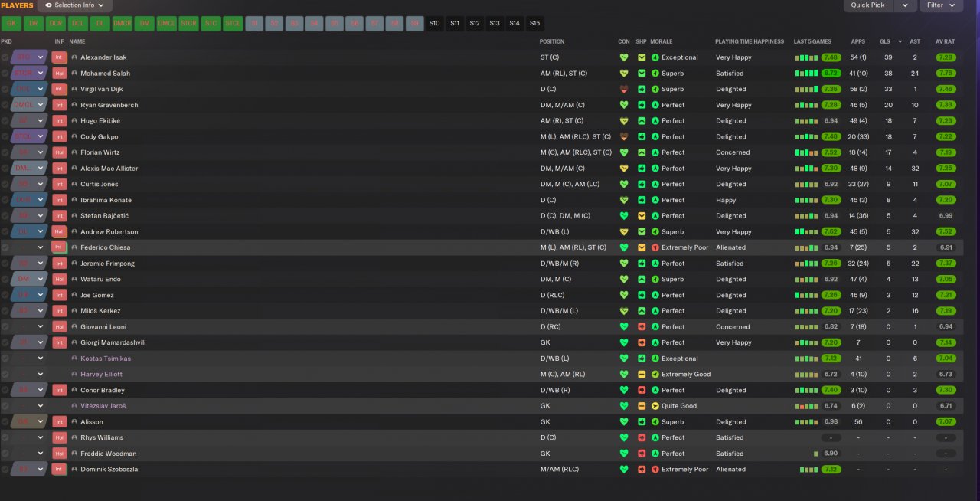The image size is (980, 501).
Task: Click Alexander Isak's last 5 games form bars
Action: (x=806, y=57)
